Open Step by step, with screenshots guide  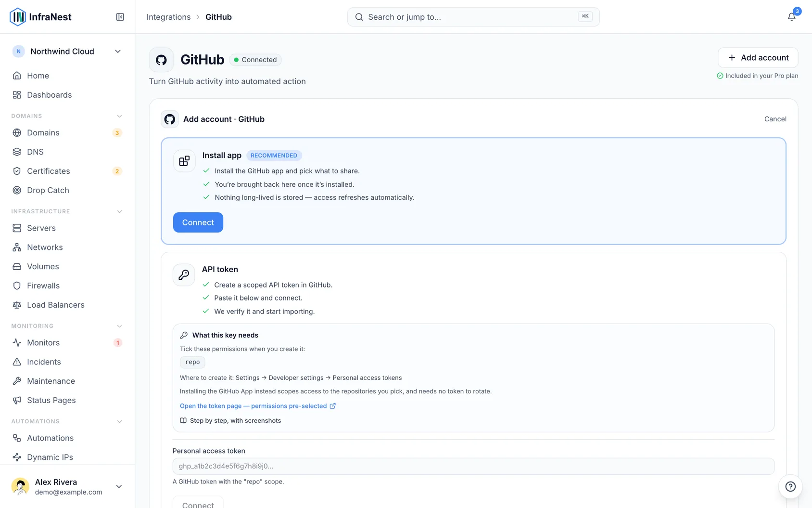230,420
